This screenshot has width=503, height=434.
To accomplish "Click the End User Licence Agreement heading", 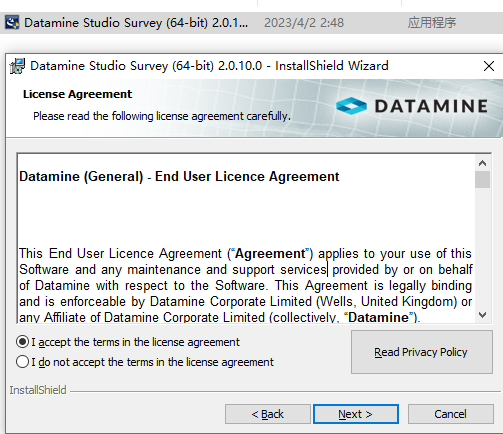I will tap(179, 176).
